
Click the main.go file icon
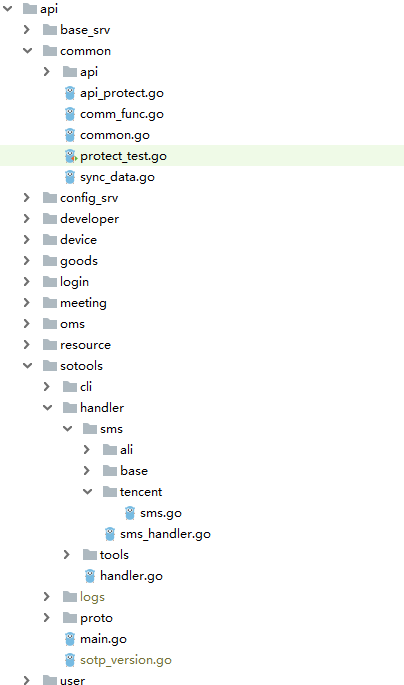(x=70, y=639)
